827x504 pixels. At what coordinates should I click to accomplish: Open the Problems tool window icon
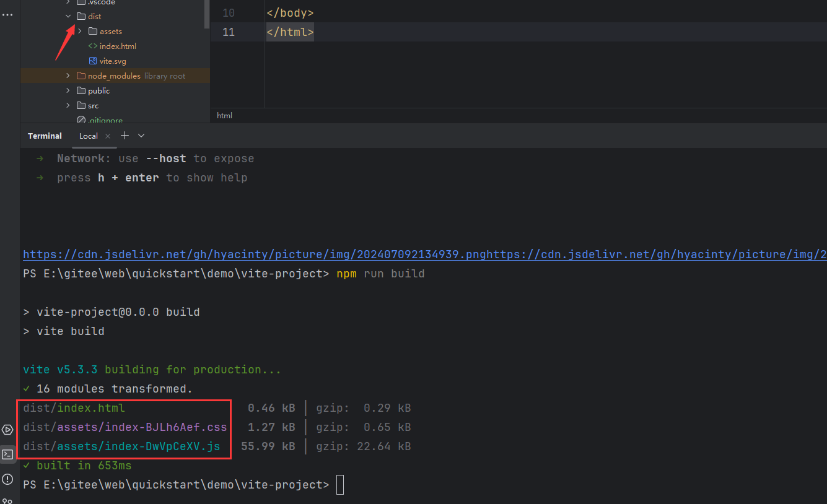(7, 479)
